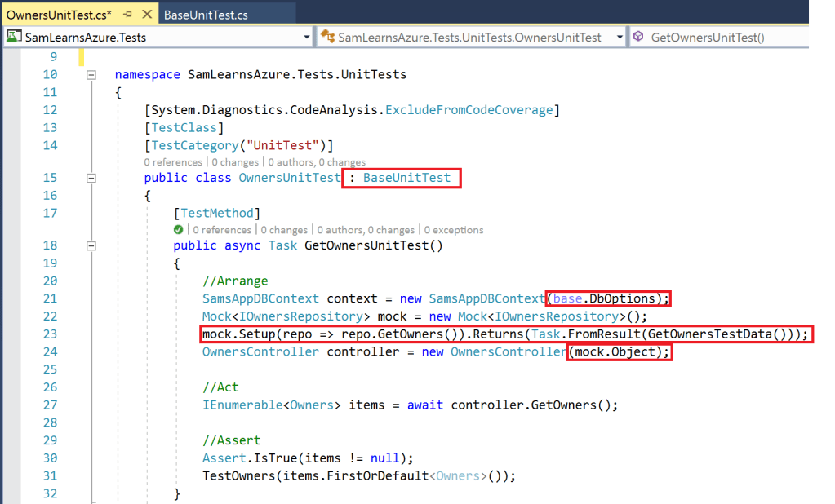Open the OwnersUnitTest type dropdown arrow
835x504 pixels.
coord(620,37)
